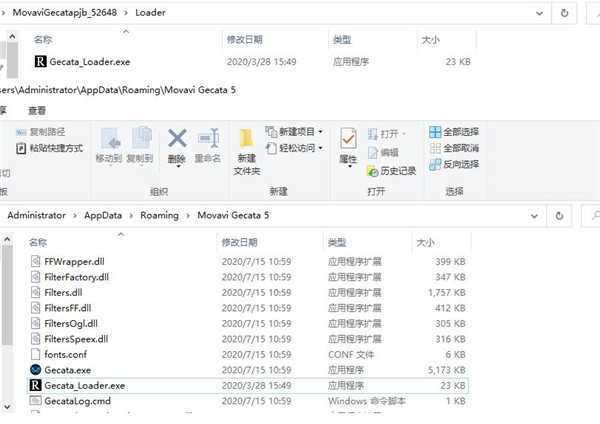
Task: Select Gecata.exe in Movavi Gecata 5 folder
Action: pyautogui.click(x=68, y=370)
